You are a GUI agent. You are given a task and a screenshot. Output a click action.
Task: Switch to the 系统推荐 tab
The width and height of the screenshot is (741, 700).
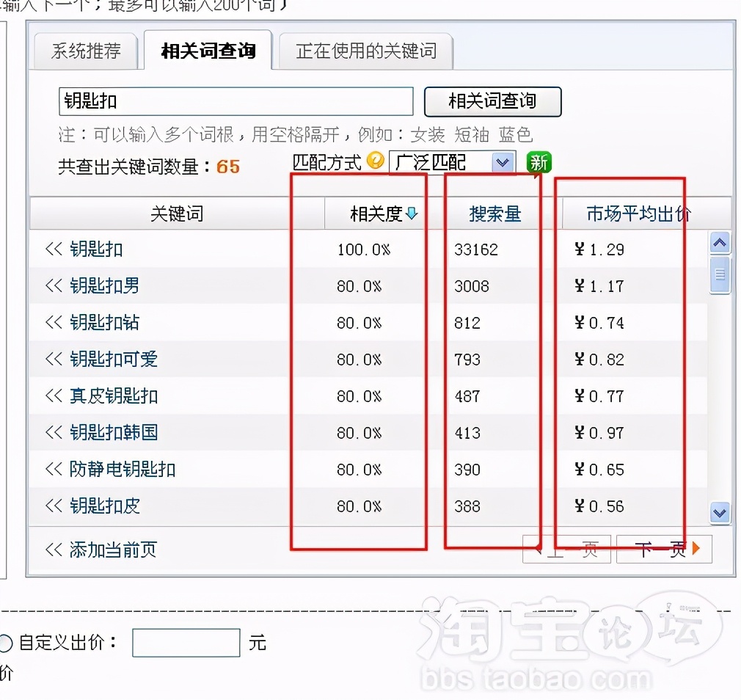(x=86, y=51)
